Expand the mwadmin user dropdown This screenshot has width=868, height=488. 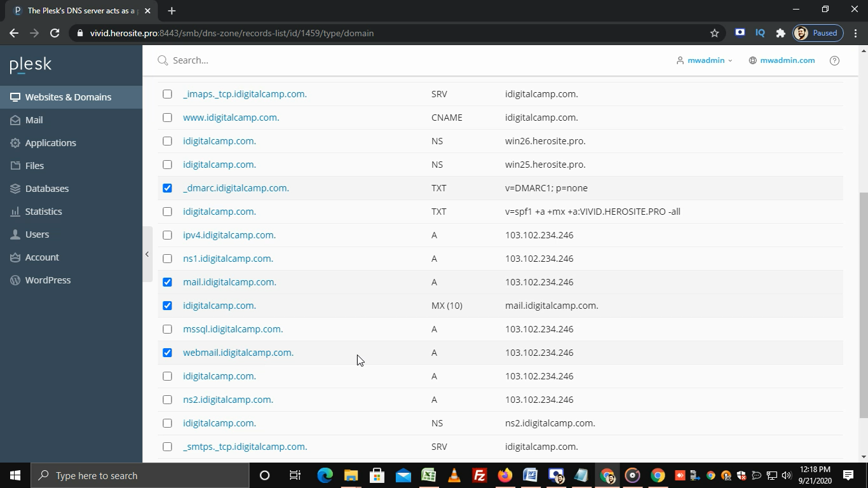click(705, 60)
